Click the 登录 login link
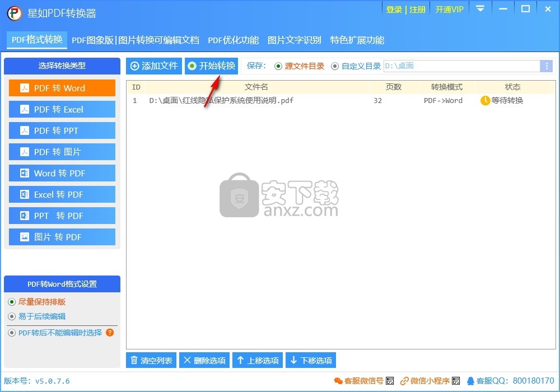 394,10
